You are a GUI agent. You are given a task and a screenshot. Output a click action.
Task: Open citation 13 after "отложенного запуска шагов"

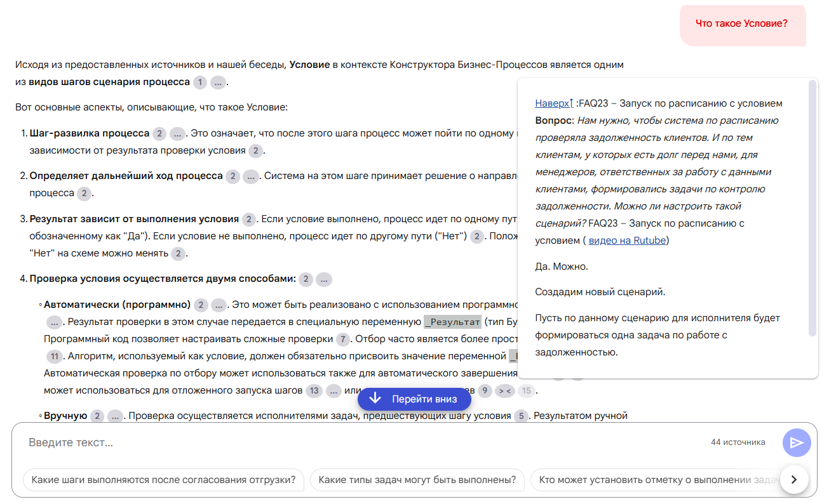coord(314,391)
